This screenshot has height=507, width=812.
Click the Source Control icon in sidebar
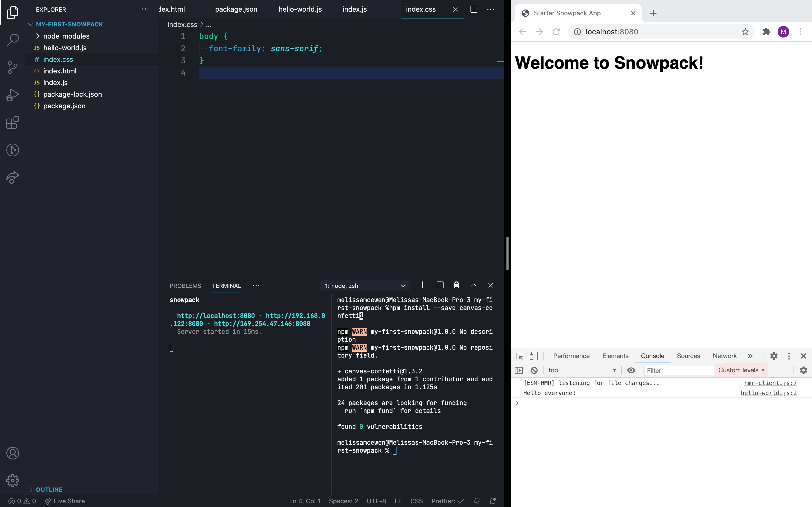click(13, 67)
